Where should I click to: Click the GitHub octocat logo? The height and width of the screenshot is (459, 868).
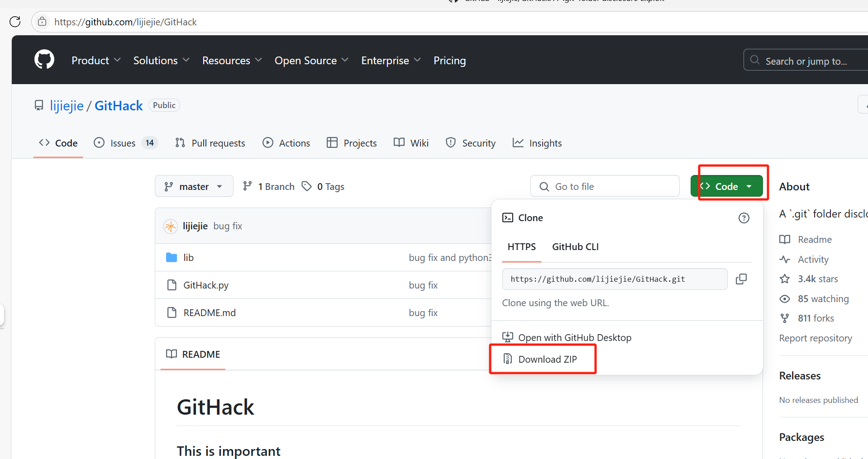coord(44,60)
